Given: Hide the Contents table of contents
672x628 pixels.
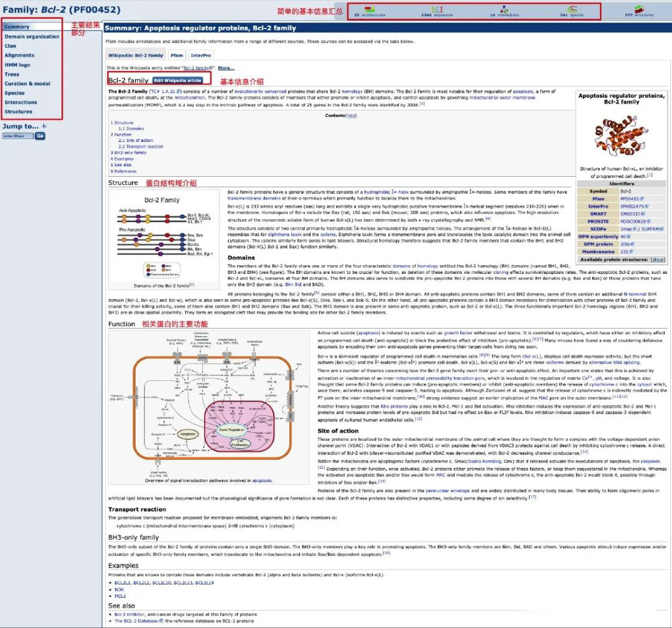Looking at the screenshot, I should 351,115.
